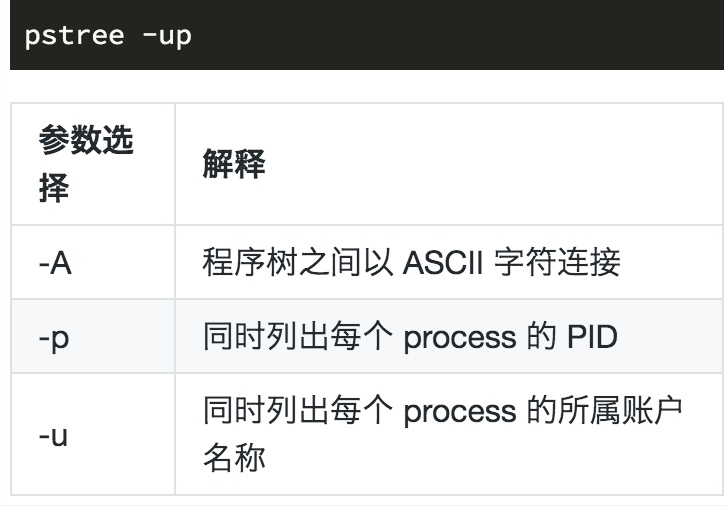Select the 参数选择 column header
The image size is (726, 506).
point(86,163)
